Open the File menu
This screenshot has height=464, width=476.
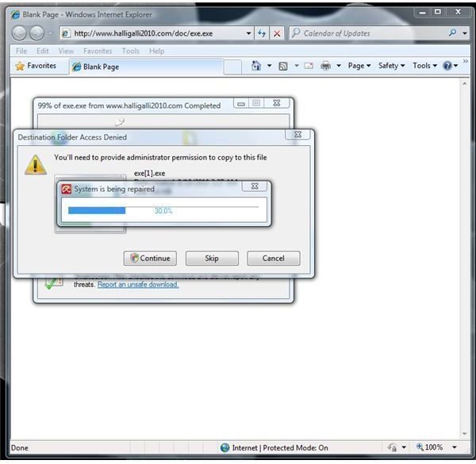21,51
